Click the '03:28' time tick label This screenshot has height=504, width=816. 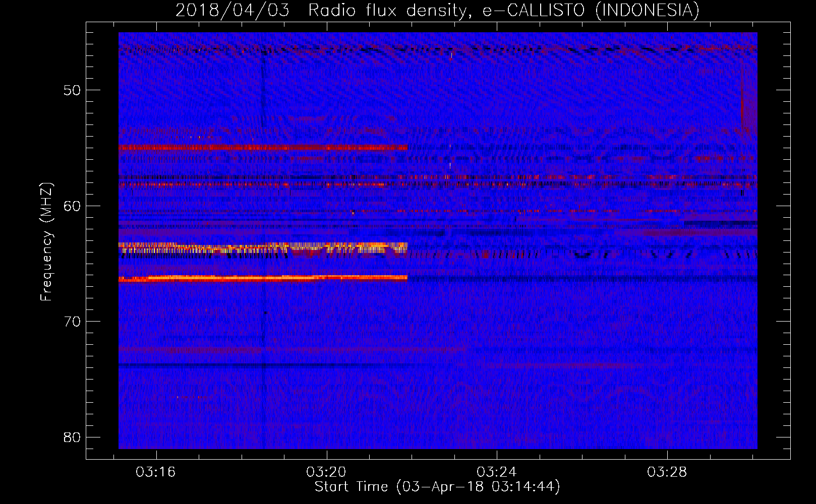pos(667,472)
